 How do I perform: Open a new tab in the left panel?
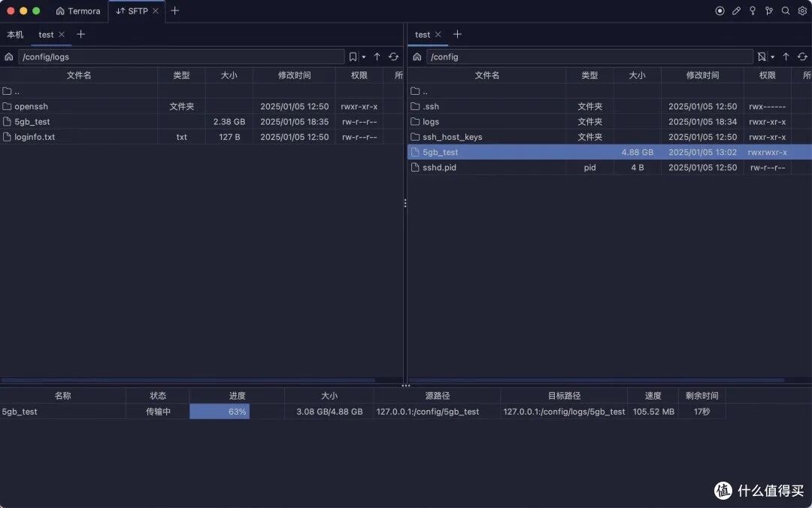[80, 34]
